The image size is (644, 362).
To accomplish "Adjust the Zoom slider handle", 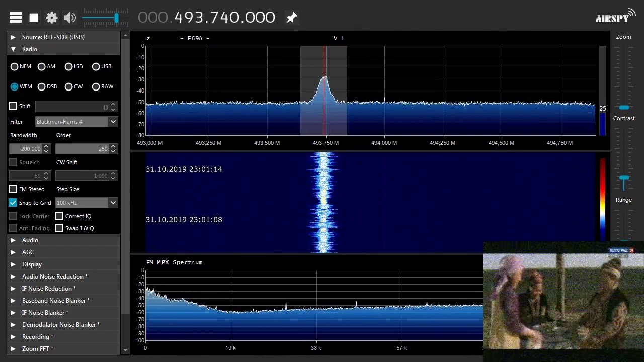I will (x=624, y=107).
